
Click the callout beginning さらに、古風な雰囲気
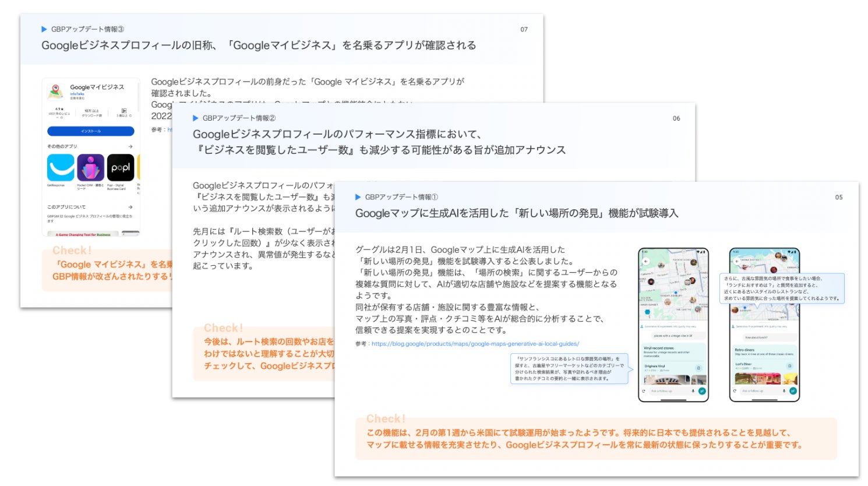click(x=782, y=288)
